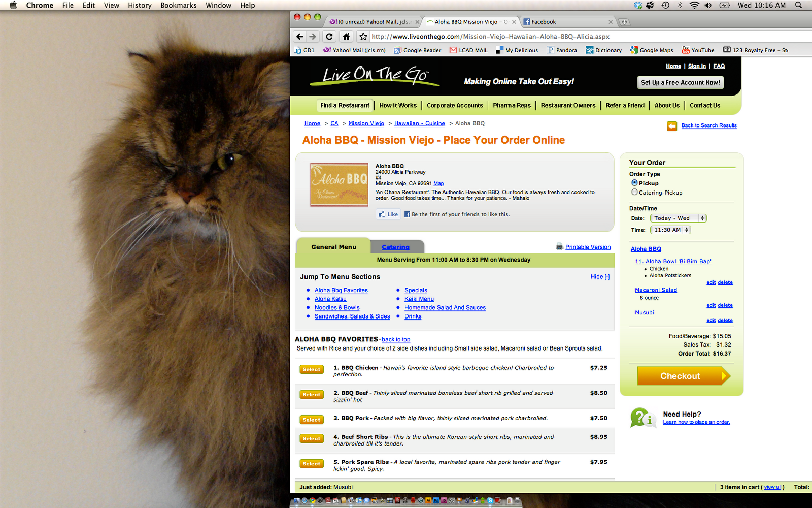The image size is (812, 508).
Task: Open the LCAD MAIL bookmark
Action: (468, 50)
